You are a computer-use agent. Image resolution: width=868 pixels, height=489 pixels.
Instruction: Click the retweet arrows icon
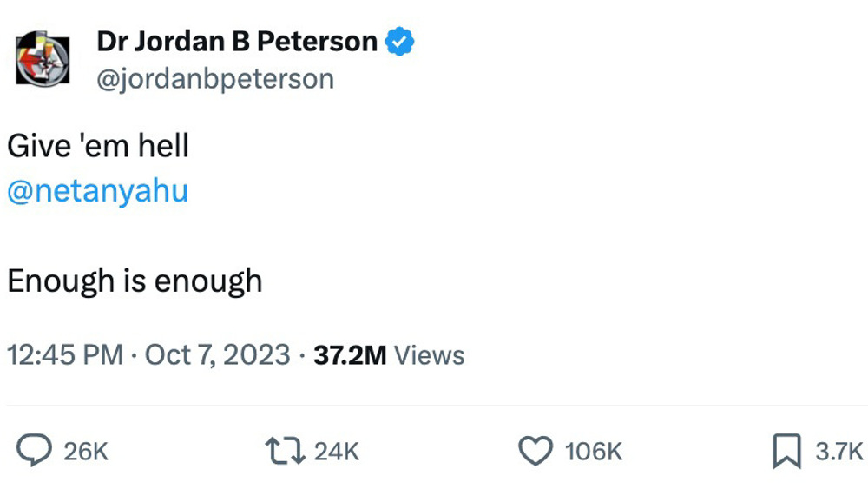[285, 451]
